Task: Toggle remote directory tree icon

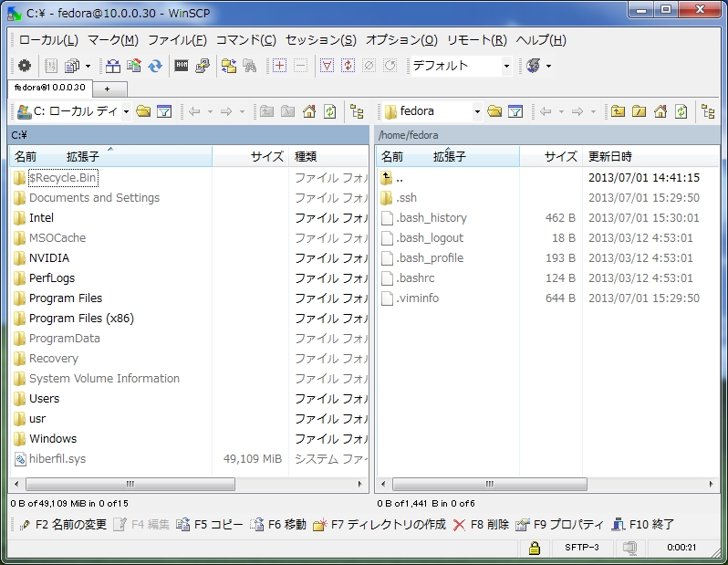Action: coord(708,111)
